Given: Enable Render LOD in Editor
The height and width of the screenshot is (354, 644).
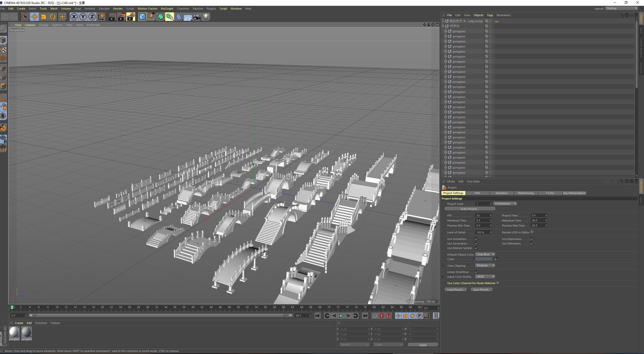Looking at the screenshot, I should pyautogui.click(x=532, y=232).
